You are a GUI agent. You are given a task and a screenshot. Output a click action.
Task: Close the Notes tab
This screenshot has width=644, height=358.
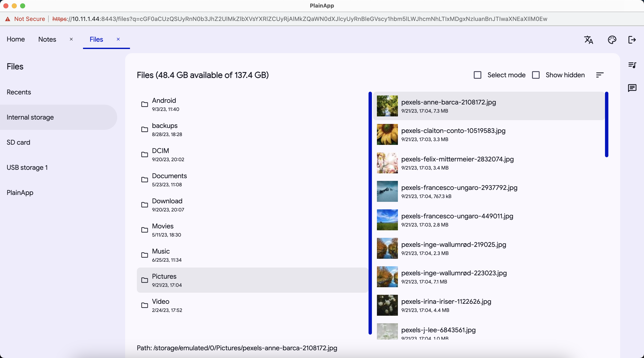[71, 39]
